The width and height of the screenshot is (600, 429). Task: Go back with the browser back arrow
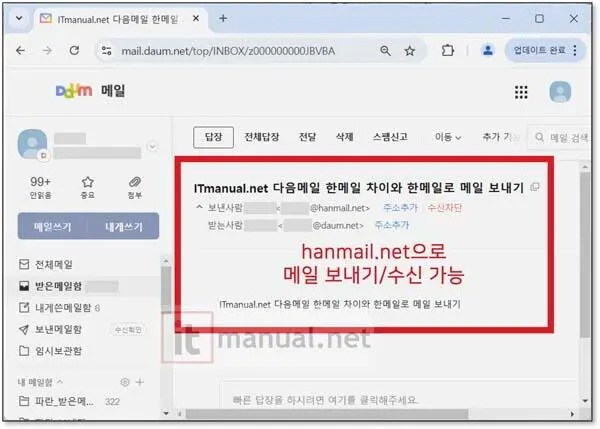click(x=21, y=50)
